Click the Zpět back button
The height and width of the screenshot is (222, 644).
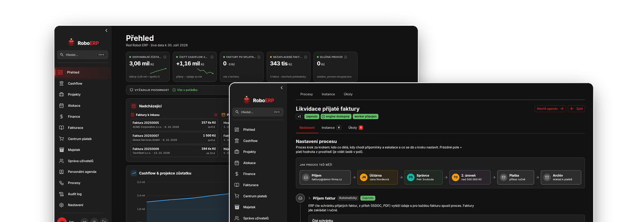click(576, 109)
